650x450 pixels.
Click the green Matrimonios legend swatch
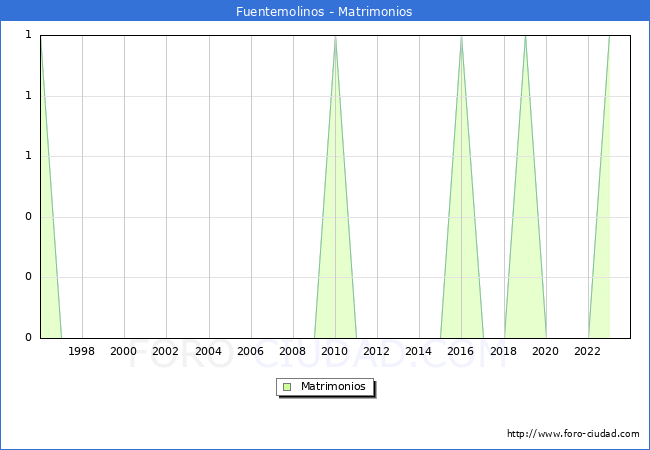(287, 387)
